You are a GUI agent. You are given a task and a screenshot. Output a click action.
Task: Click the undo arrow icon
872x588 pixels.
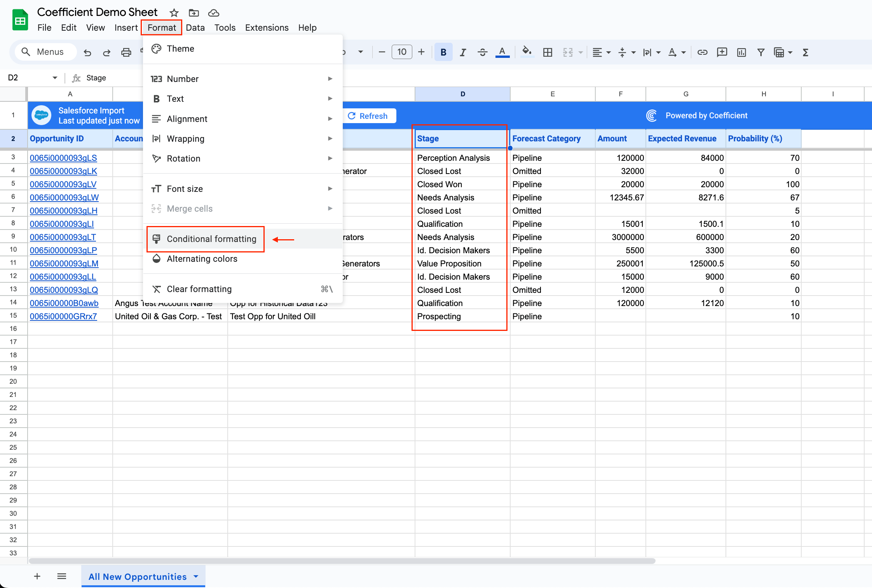coord(87,52)
